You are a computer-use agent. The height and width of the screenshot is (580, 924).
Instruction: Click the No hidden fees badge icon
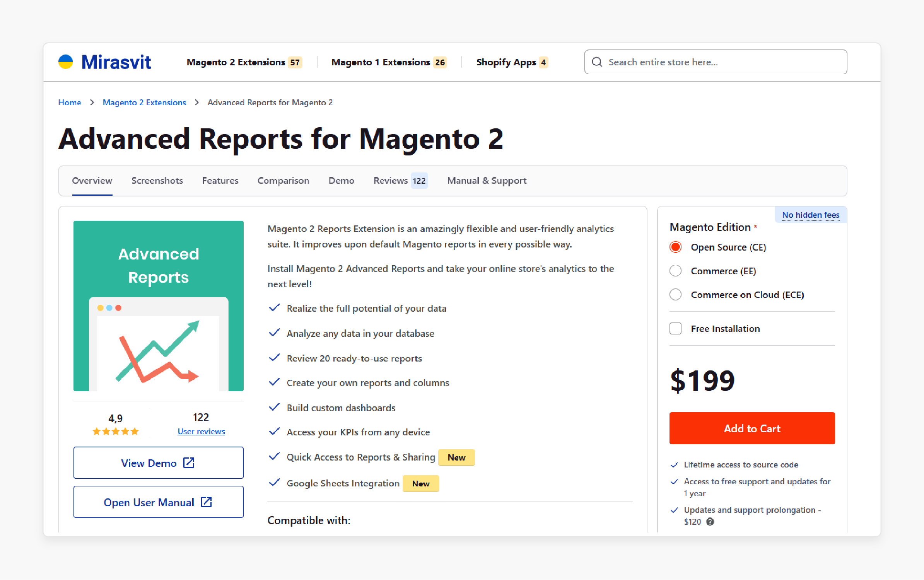tap(811, 215)
